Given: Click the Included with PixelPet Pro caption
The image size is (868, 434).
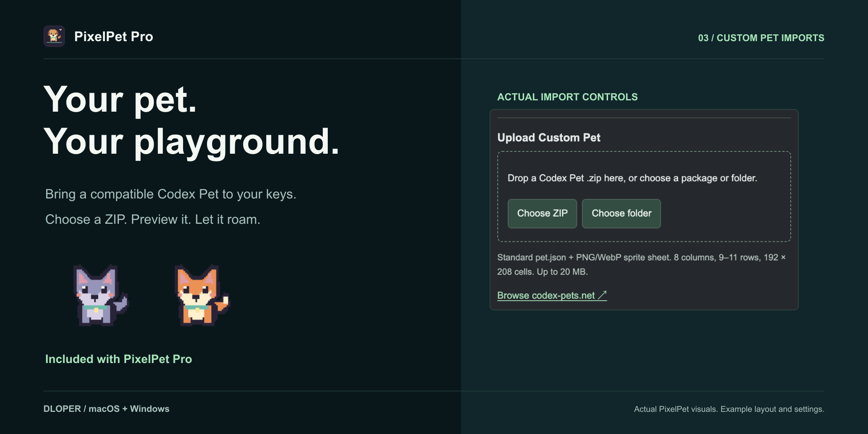Looking at the screenshot, I should 118,359.
